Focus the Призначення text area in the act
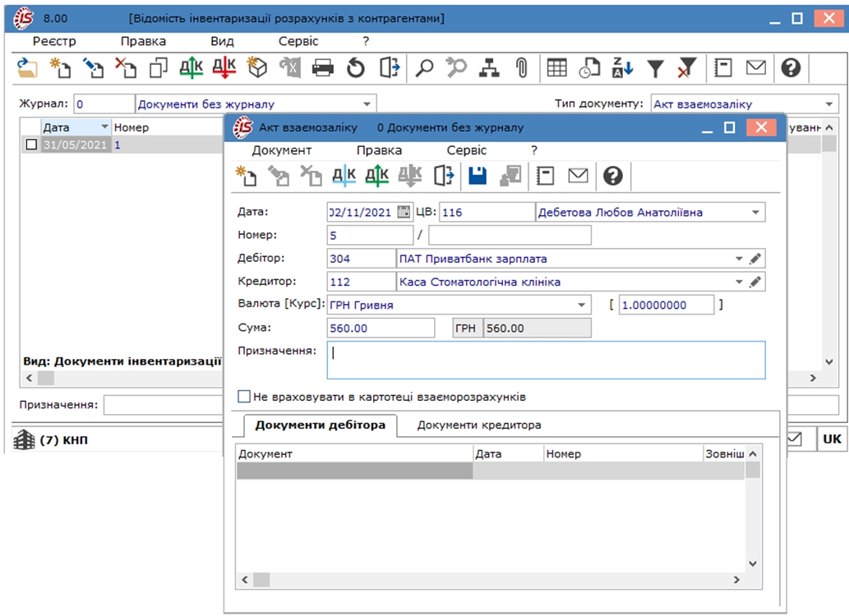The image size is (849, 616). (x=546, y=360)
